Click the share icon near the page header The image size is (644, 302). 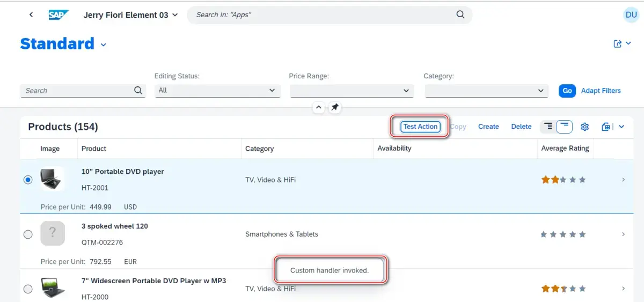[618, 44]
